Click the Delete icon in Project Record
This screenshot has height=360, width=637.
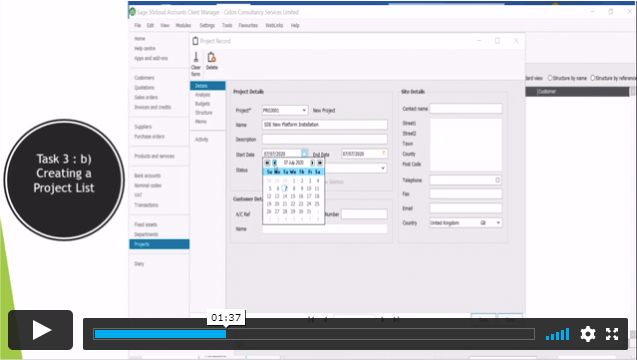[x=211, y=61]
